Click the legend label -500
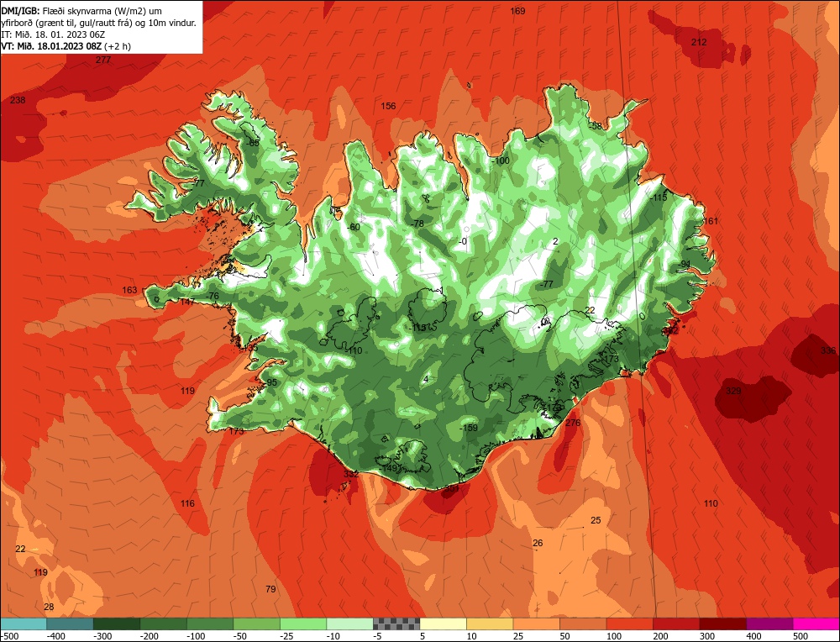Viewport: 840px width, 642px height. click(9, 636)
